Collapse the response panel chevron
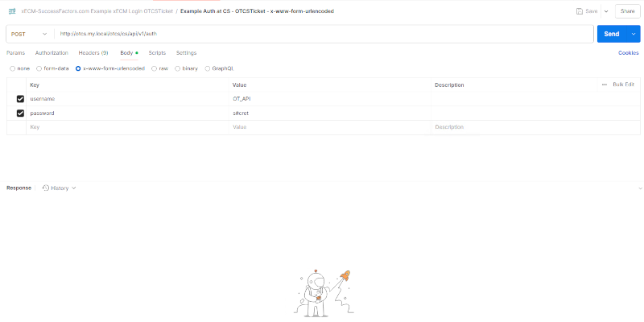 coord(640,188)
